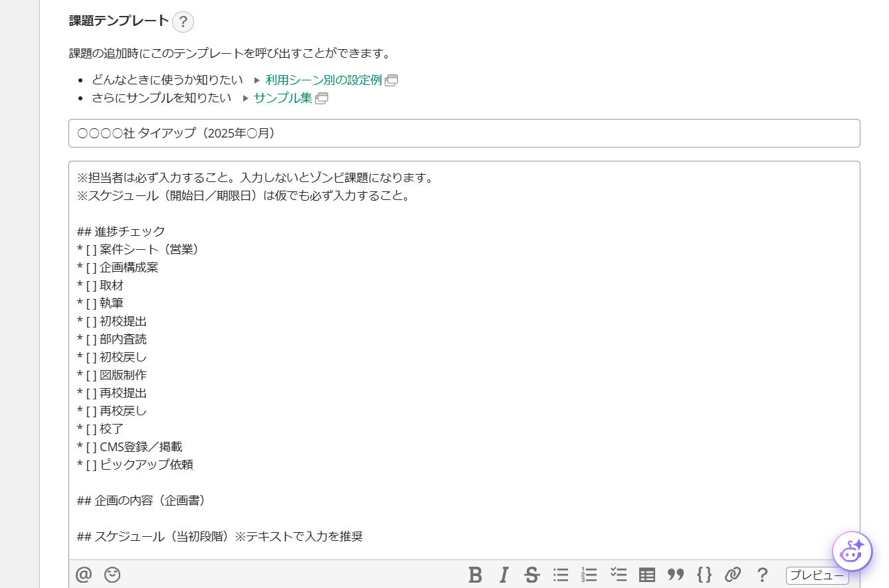The height and width of the screenshot is (588, 889).
Task: Insert a block quote
Action: pos(676,575)
